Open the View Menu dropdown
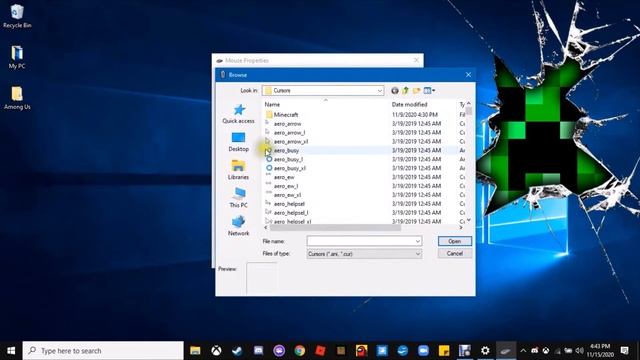Viewport: 640px width, 360px height. click(429, 91)
